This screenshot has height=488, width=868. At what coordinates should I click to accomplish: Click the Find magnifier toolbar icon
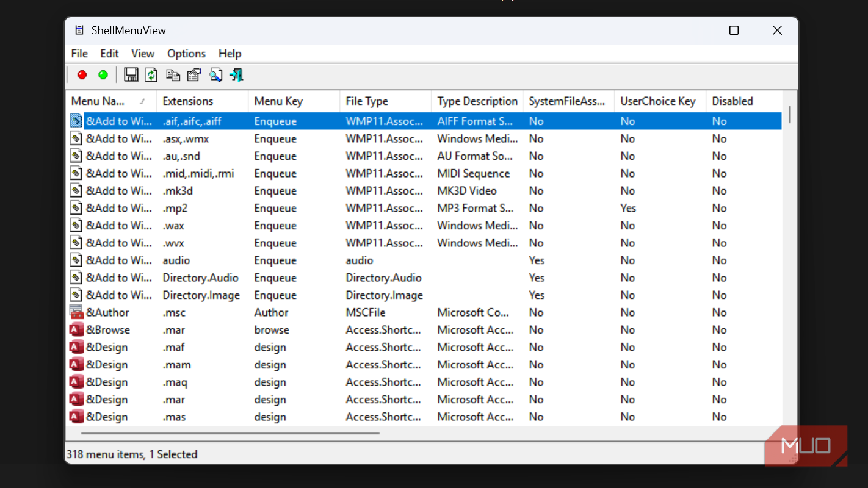coord(215,75)
